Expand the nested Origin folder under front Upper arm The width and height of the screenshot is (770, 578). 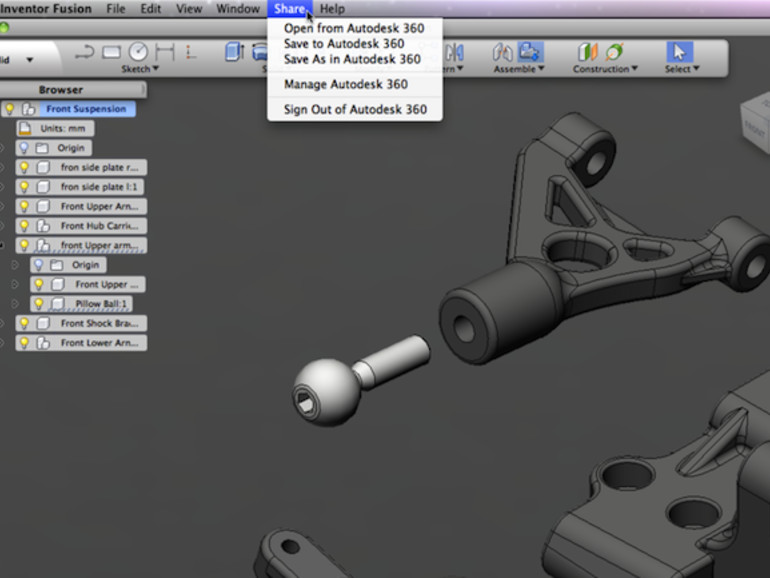coord(15,265)
